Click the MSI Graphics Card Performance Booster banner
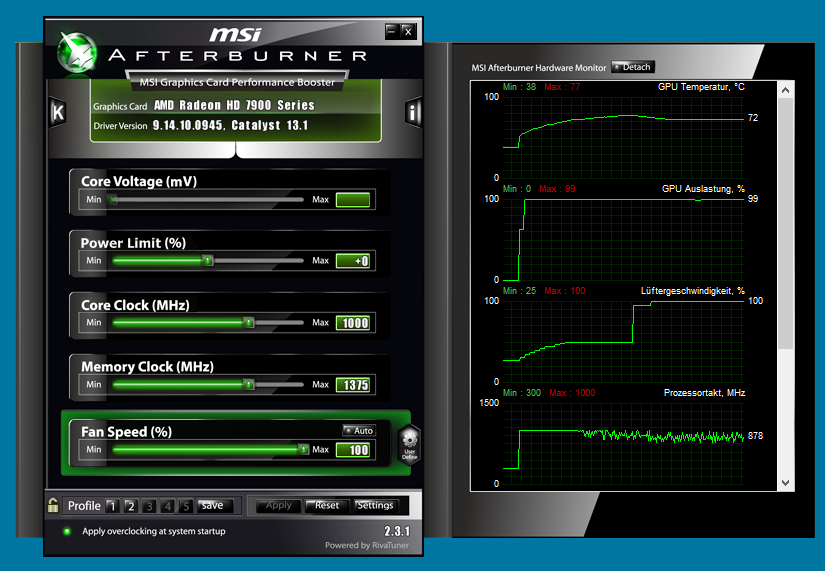 pos(237,82)
